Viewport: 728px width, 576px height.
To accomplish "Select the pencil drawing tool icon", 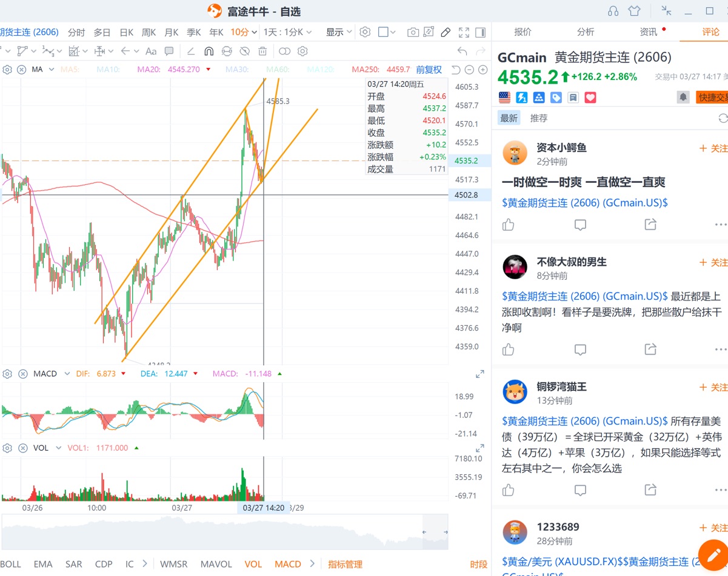I will click(446, 32).
